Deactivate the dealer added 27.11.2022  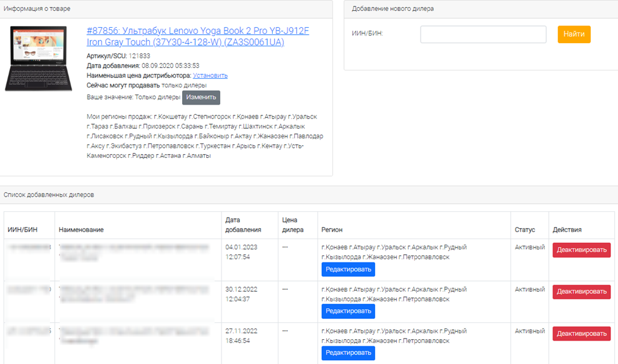tap(581, 334)
